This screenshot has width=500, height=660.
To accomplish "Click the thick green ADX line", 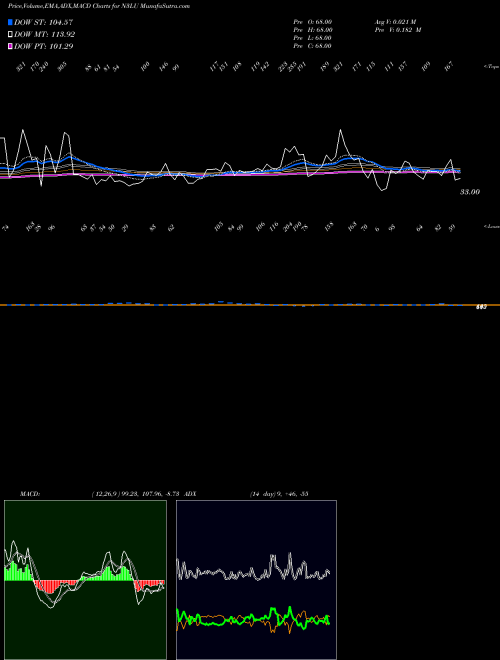I will [x=253, y=619].
